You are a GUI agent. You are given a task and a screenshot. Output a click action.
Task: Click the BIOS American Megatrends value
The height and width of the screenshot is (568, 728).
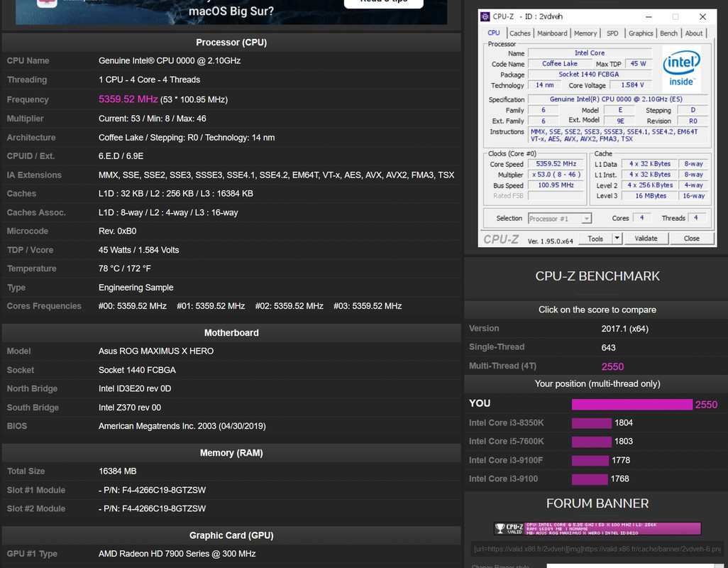182,426
